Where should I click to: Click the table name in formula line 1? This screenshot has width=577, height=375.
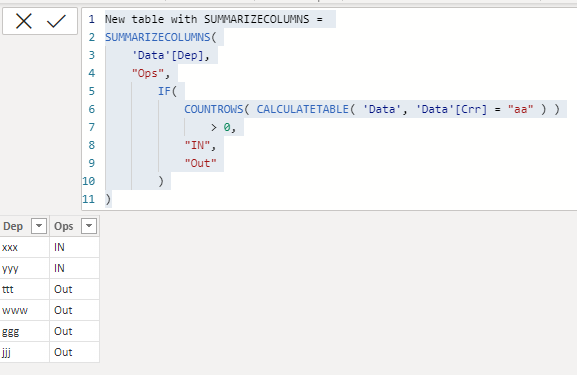pos(207,19)
